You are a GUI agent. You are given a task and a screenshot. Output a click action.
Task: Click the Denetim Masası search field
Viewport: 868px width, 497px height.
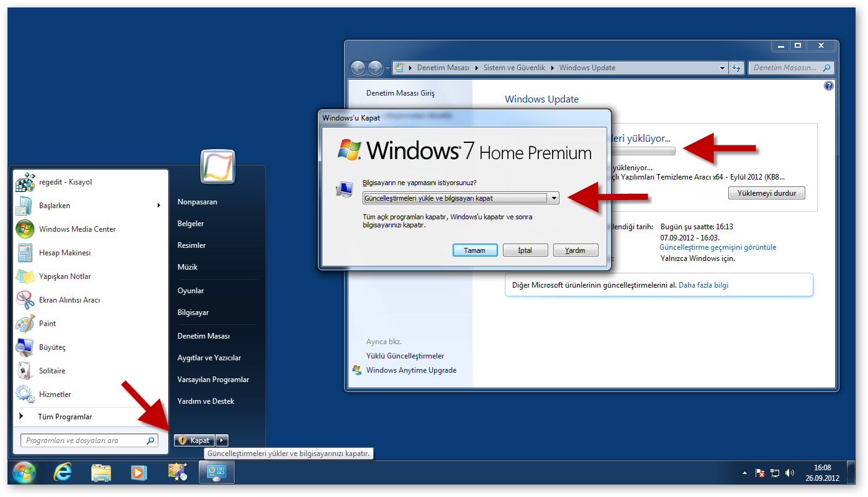[x=791, y=68]
